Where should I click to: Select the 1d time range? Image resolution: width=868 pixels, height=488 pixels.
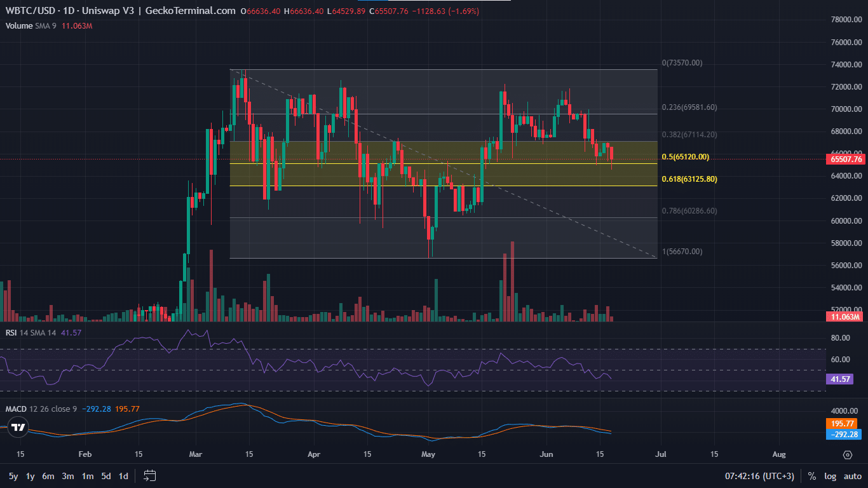123,476
